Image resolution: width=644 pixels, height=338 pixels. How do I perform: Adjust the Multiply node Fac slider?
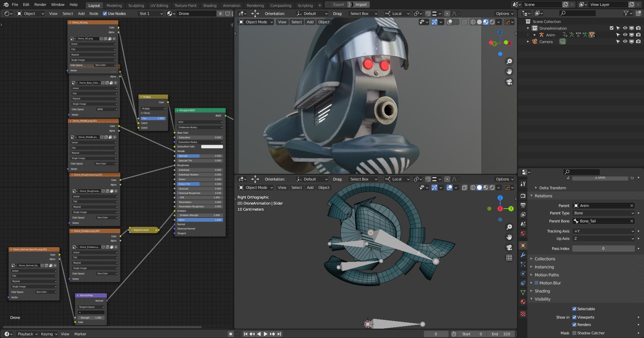153,118
